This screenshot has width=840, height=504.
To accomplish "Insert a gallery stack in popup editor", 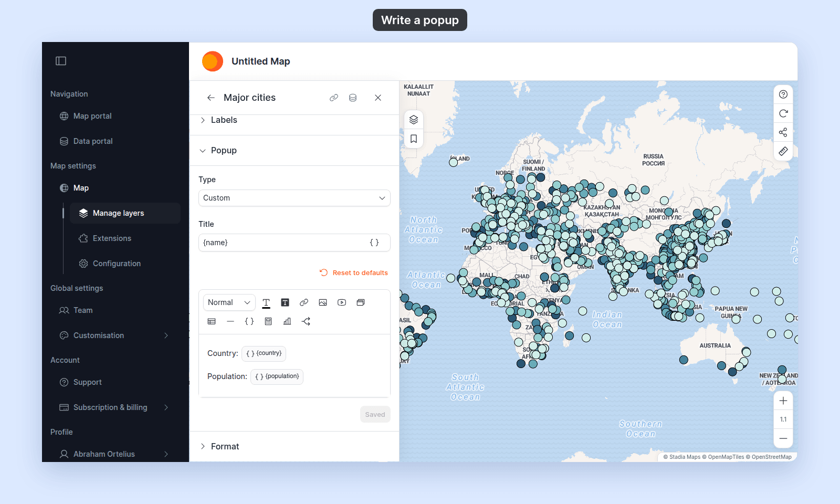I will click(361, 302).
